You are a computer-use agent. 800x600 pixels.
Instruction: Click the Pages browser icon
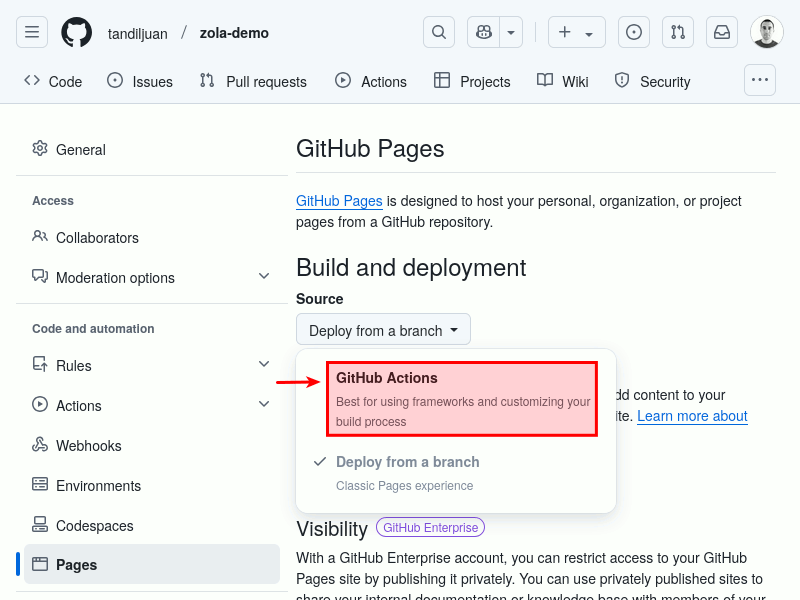[x=40, y=564]
